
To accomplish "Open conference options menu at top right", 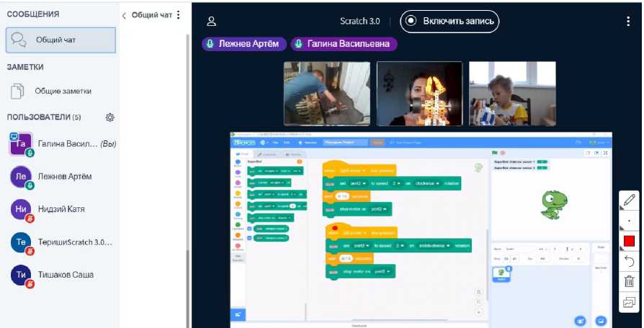I will tap(628, 22).
